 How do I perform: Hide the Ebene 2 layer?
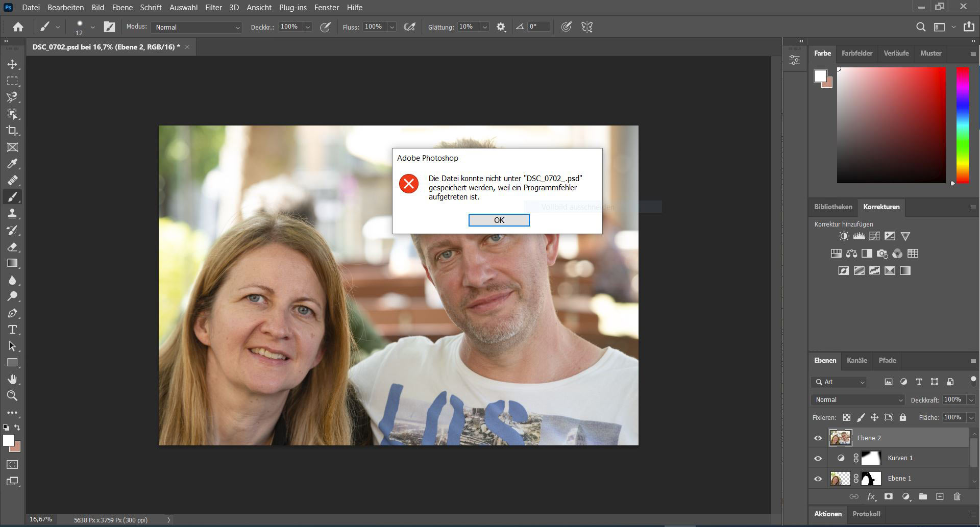click(818, 438)
